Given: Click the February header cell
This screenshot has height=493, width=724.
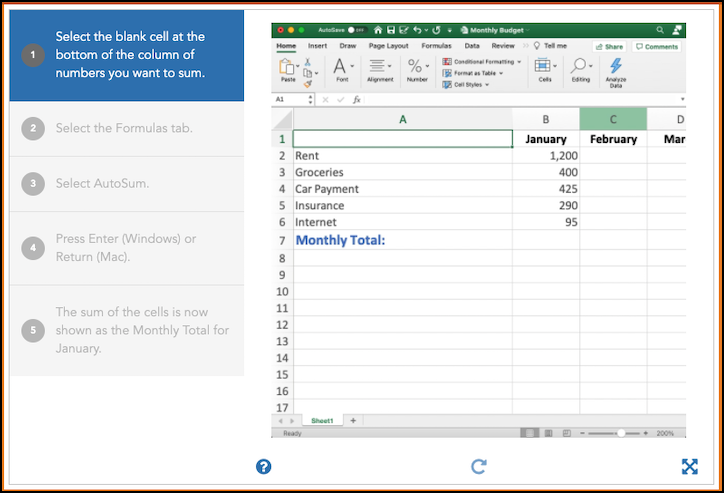Looking at the screenshot, I should pyautogui.click(x=613, y=139).
